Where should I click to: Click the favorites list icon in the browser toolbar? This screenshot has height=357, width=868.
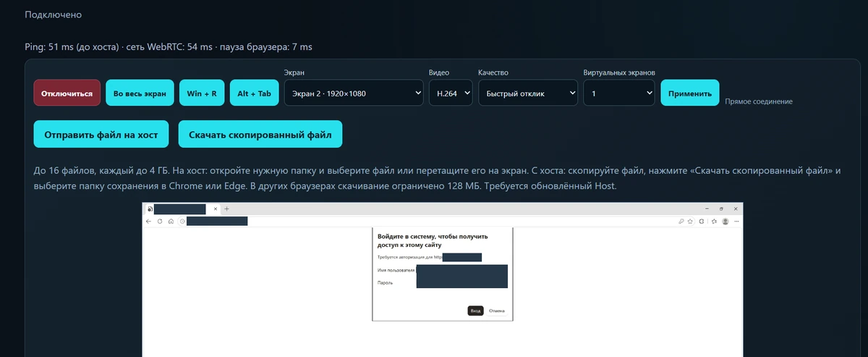pyautogui.click(x=714, y=222)
